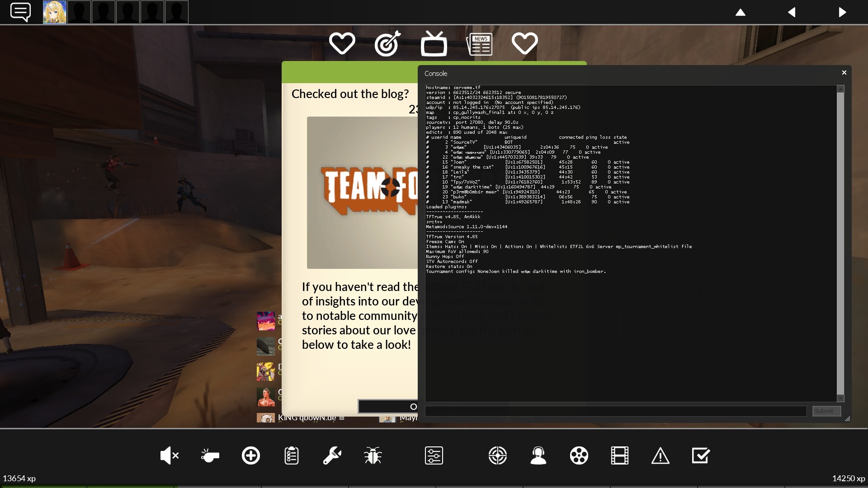
Task: Click the bug report icon
Action: (373, 455)
